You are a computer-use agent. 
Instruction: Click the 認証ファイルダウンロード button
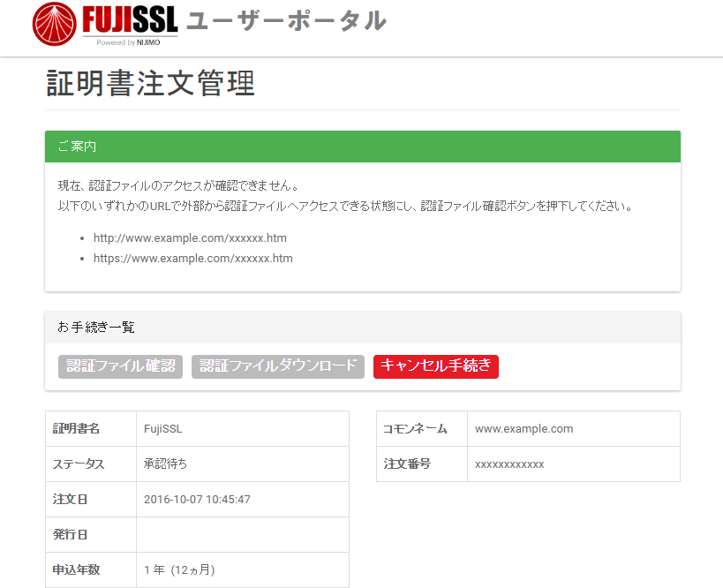point(278,366)
